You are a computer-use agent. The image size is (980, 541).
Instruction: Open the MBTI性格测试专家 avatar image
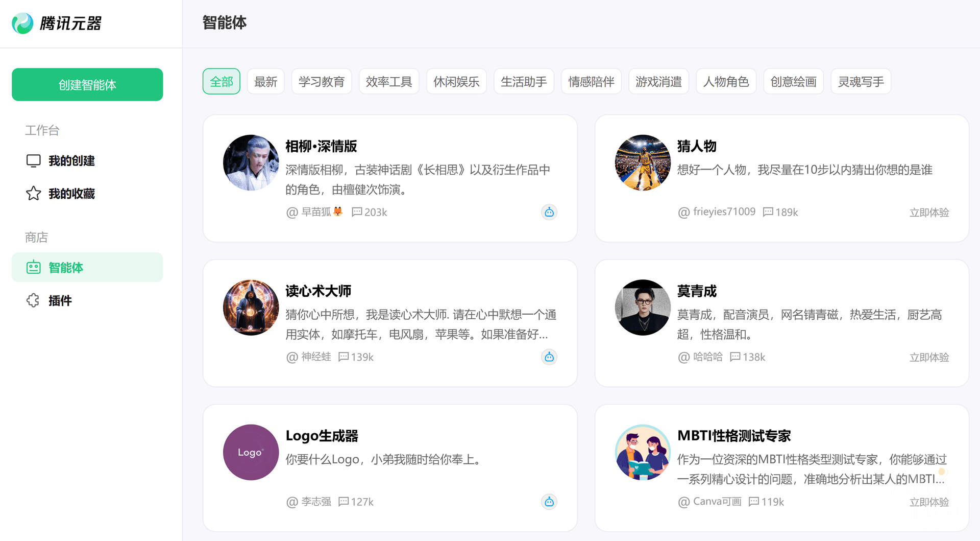tap(643, 452)
